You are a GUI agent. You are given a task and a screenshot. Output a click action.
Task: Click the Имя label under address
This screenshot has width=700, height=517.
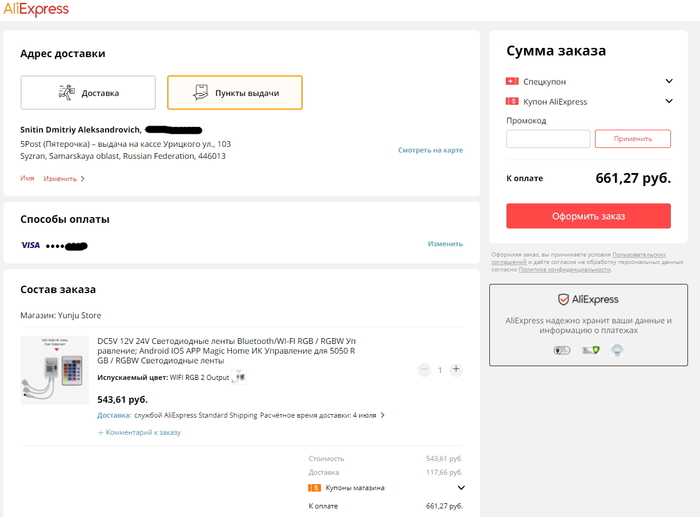[27, 178]
